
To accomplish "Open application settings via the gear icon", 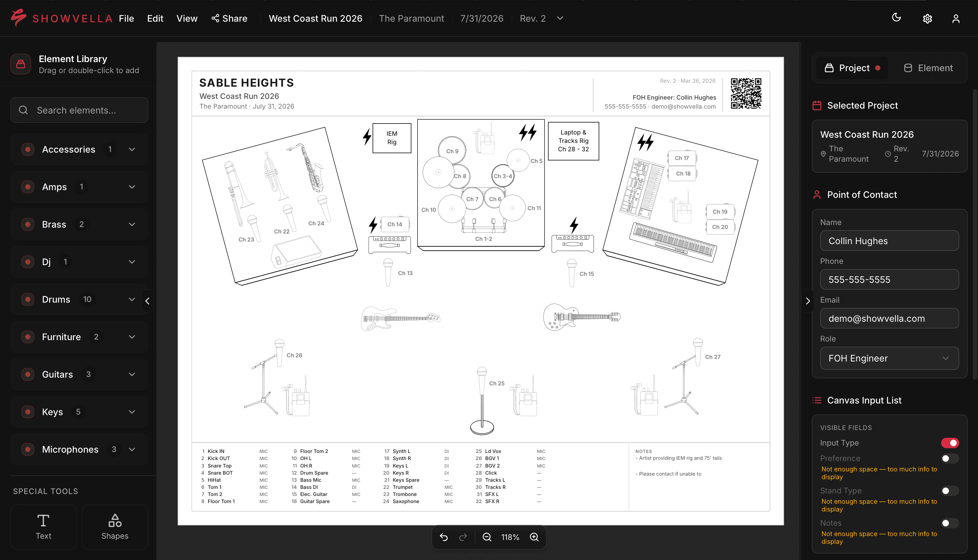I will point(927,18).
